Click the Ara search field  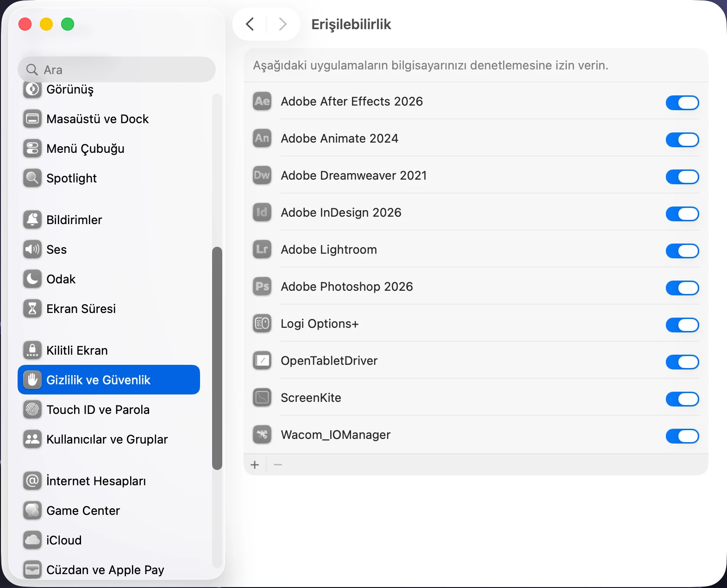tap(117, 69)
